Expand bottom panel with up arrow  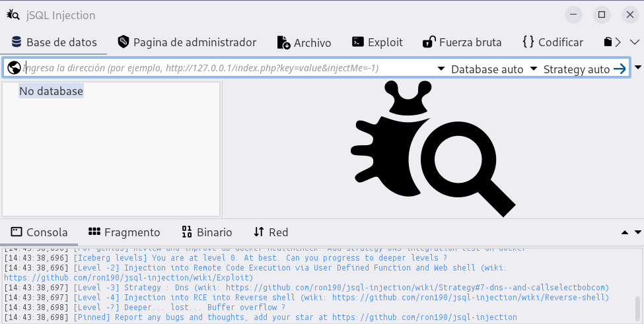[625, 232]
